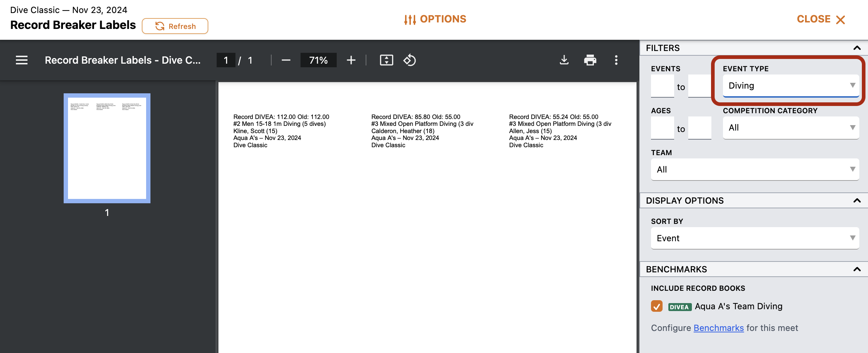Viewport: 868px width, 353px height.
Task: Open the Sort By dropdown showing Event
Action: click(755, 238)
